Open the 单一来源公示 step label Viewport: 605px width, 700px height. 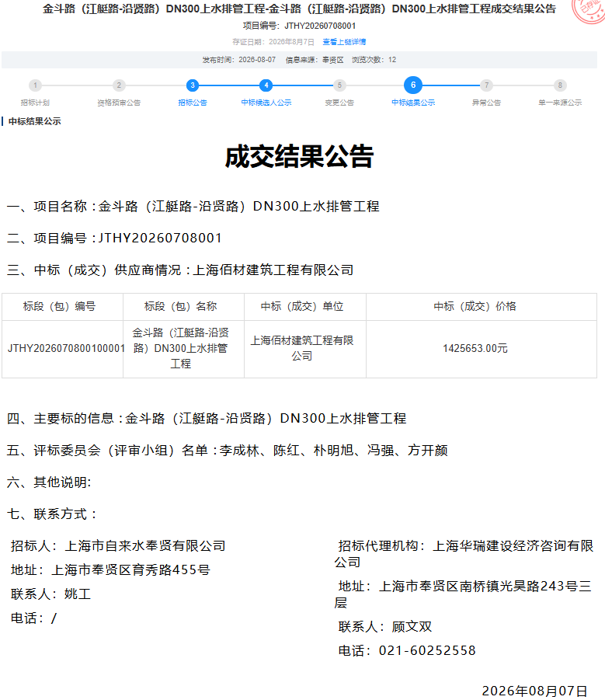click(x=560, y=103)
